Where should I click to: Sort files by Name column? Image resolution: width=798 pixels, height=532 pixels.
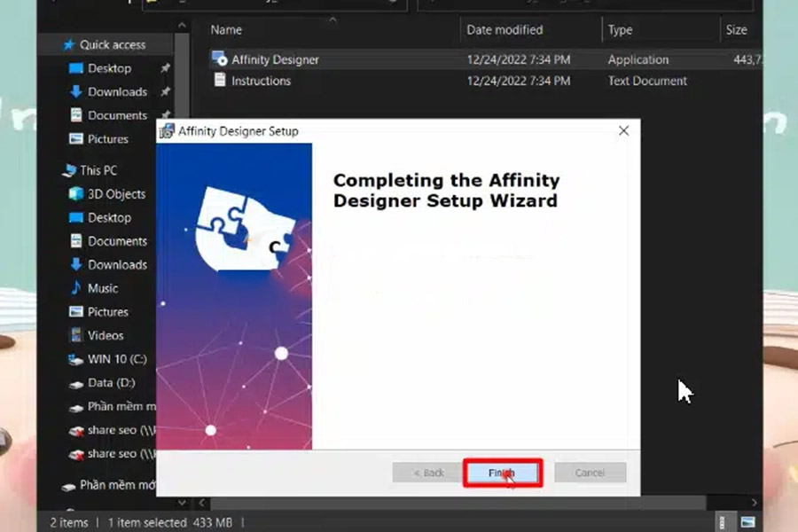[226, 30]
